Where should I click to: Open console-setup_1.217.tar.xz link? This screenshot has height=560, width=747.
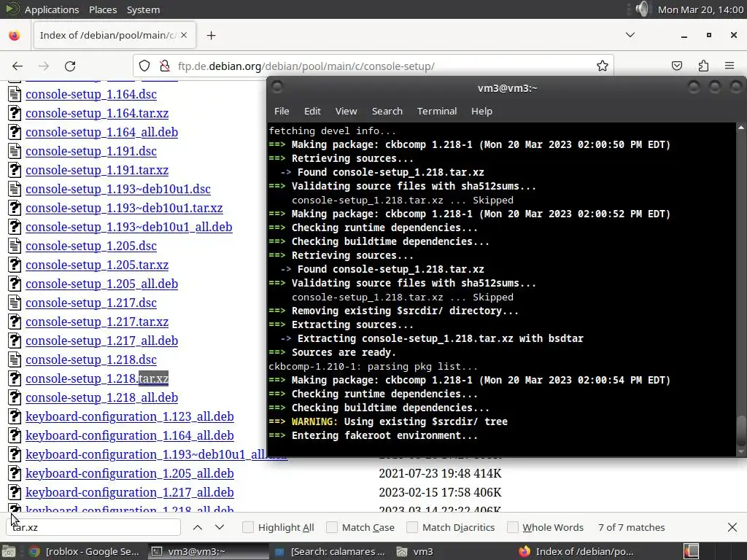click(97, 322)
